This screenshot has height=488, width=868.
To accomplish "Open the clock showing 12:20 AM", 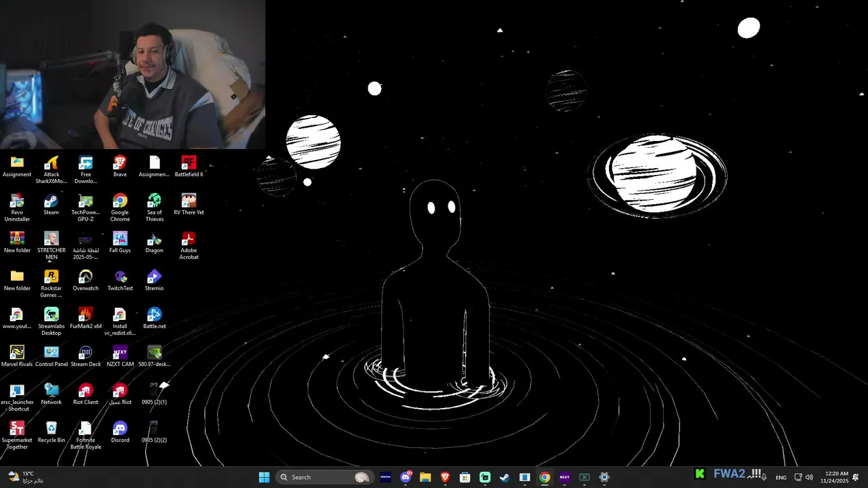I will point(835,477).
